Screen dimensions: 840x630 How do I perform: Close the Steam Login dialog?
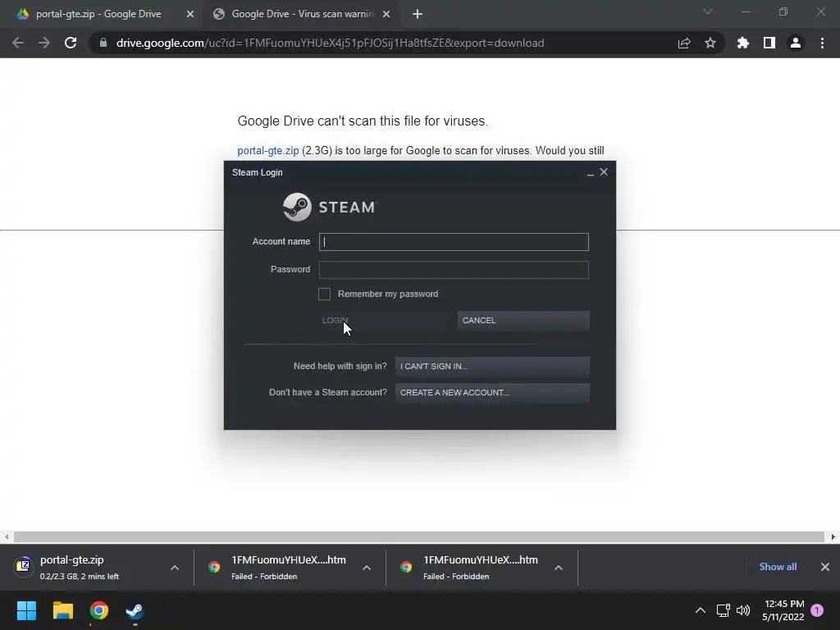pyautogui.click(x=604, y=172)
